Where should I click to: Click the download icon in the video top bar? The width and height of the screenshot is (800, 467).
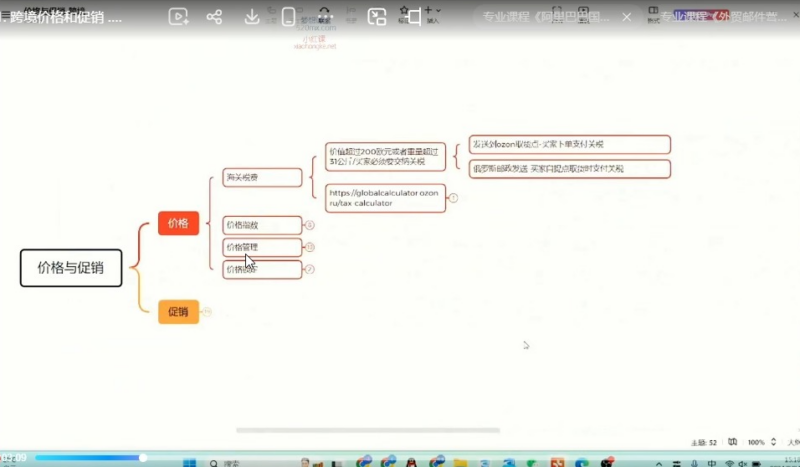click(x=252, y=17)
